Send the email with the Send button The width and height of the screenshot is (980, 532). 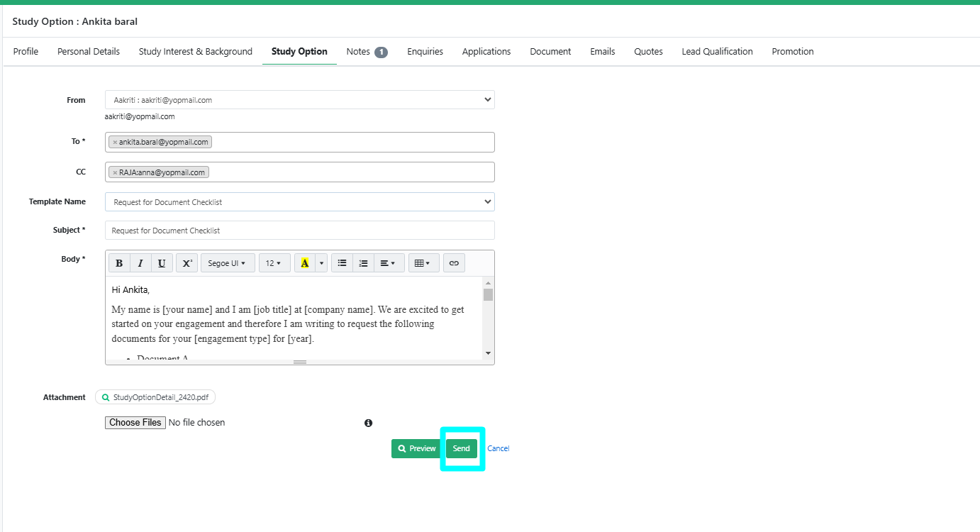click(x=462, y=448)
